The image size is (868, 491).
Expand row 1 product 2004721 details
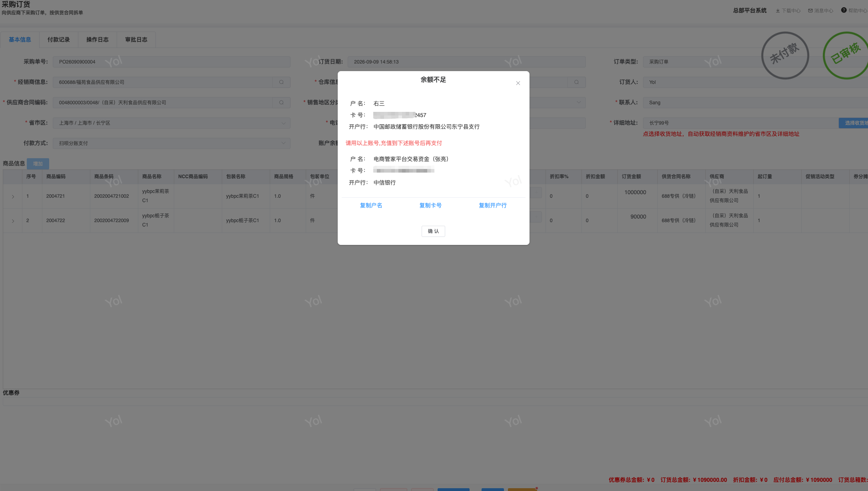point(13,197)
